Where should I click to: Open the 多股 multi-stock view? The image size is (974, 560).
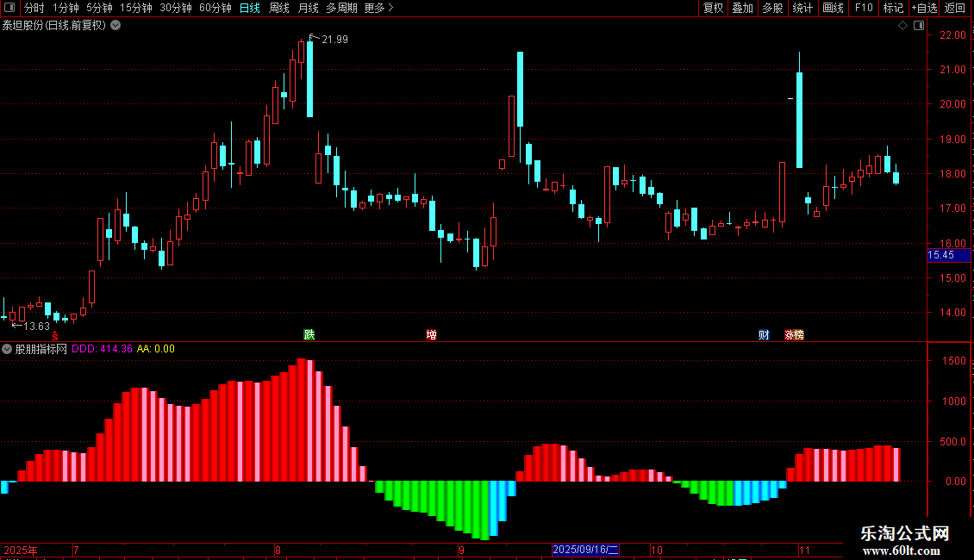click(773, 8)
